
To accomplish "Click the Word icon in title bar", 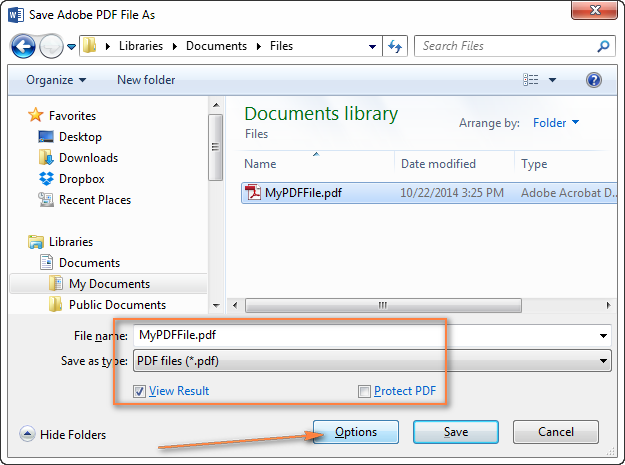I will coord(16,15).
